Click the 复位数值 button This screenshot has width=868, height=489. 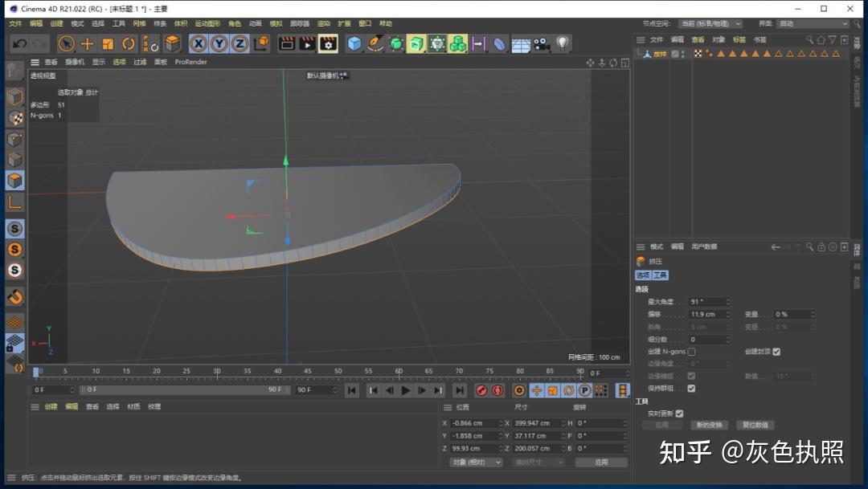click(755, 425)
